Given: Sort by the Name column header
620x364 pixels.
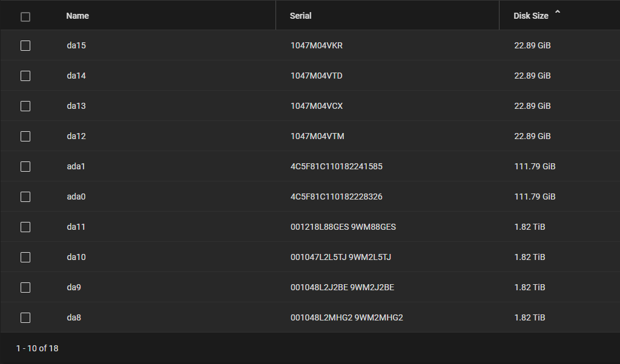Looking at the screenshot, I should (x=77, y=16).
